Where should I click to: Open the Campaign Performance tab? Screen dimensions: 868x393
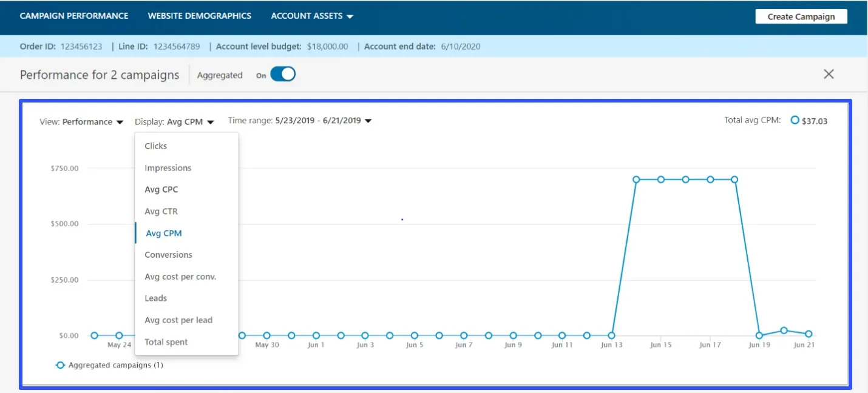[73, 16]
